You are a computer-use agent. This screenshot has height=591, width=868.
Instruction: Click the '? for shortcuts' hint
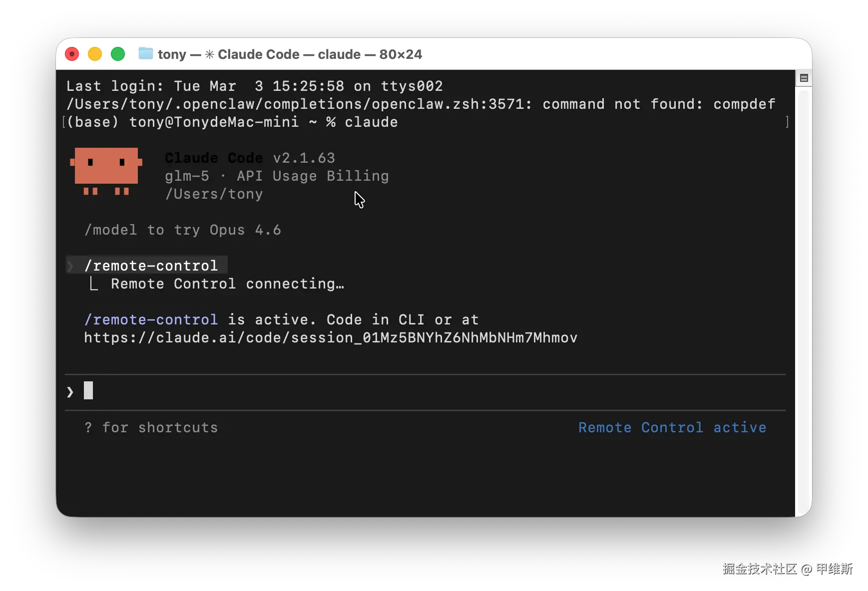[151, 428]
